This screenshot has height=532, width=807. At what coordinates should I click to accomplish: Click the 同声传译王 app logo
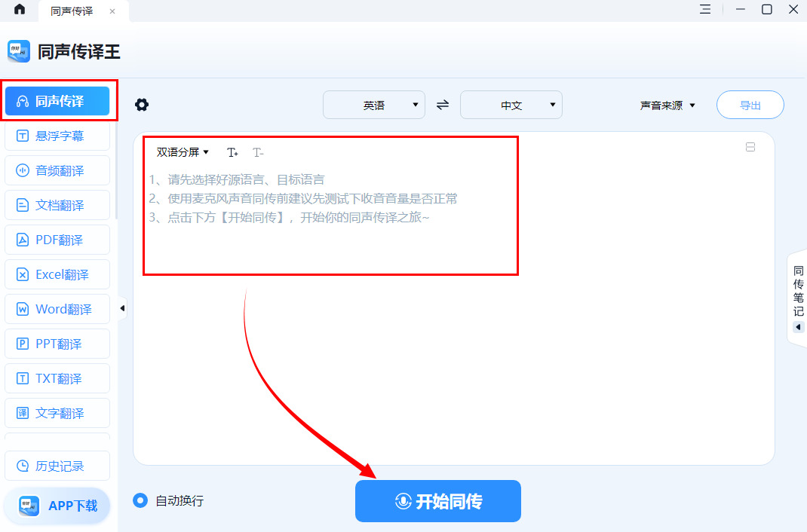click(x=19, y=51)
